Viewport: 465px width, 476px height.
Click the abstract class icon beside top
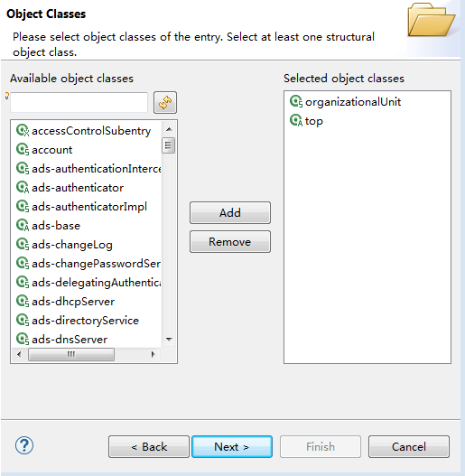coord(296,120)
